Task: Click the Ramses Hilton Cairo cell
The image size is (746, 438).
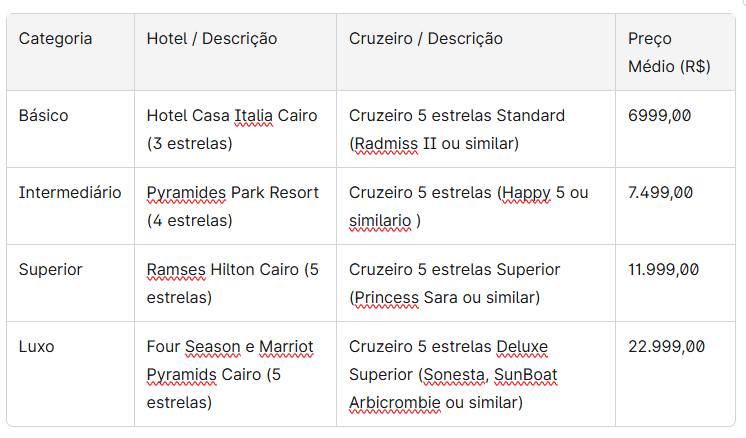Action: point(232,283)
